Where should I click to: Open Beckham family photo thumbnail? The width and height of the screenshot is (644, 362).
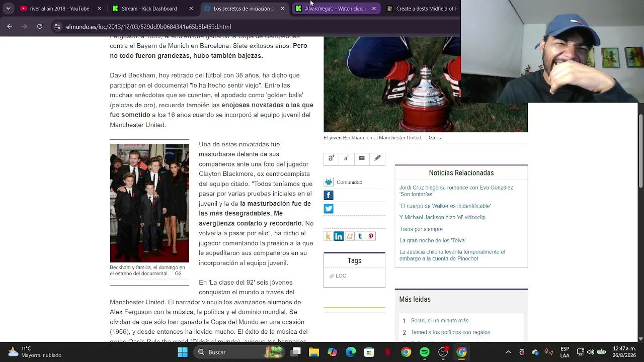(x=149, y=203)
